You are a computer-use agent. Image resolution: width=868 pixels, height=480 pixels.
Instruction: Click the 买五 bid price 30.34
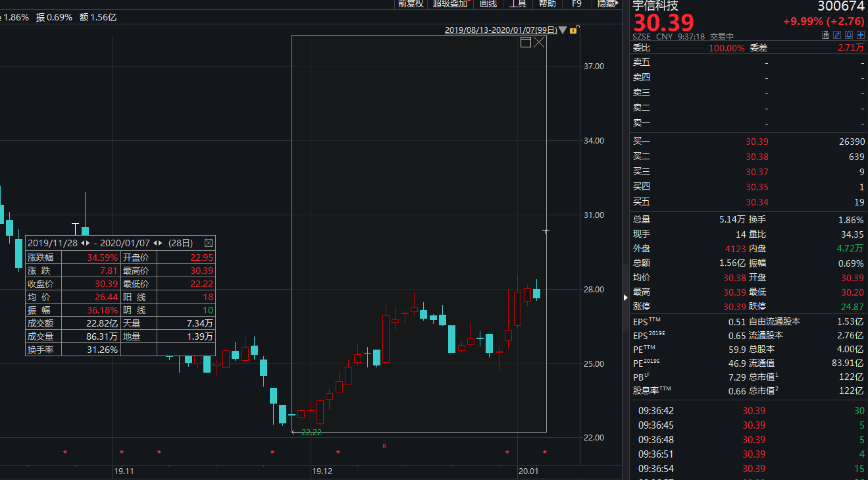[x=757, y=202]
